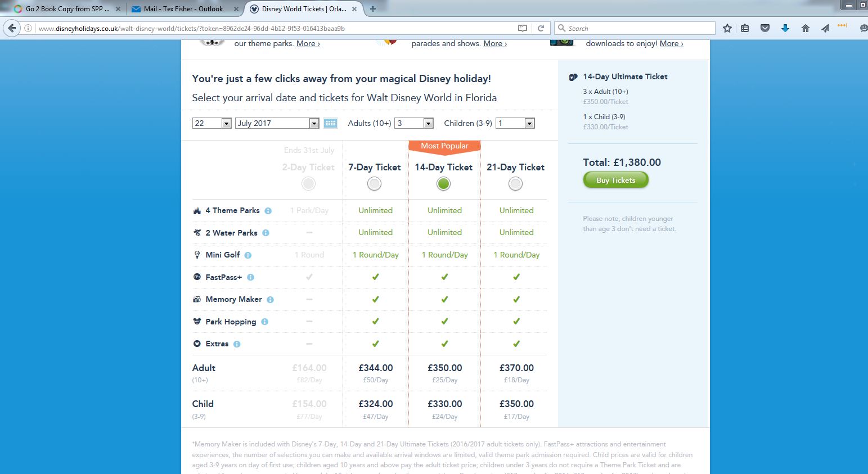Show info for 4 Theme Parks
868x474 pixels.
[x=268, y=211]
